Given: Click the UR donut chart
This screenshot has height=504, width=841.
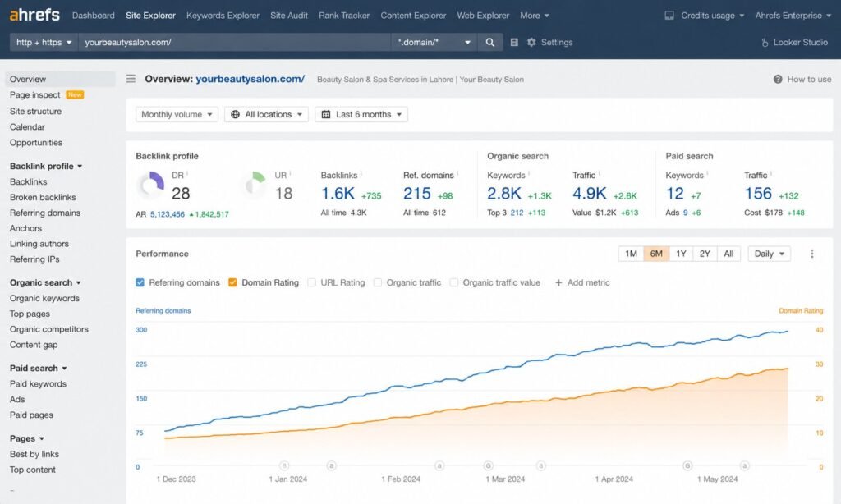Looking at the screenshot, I should (255, 185).
